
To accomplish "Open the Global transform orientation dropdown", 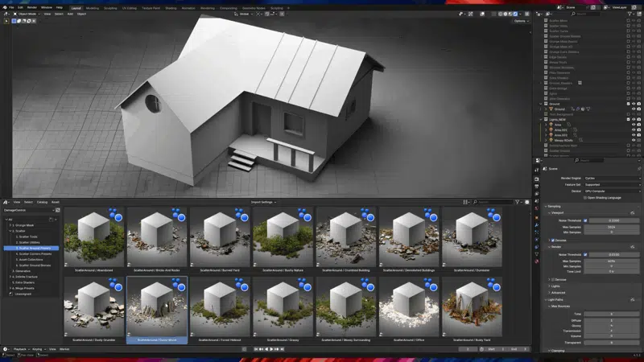I will (x=244, y=14).
